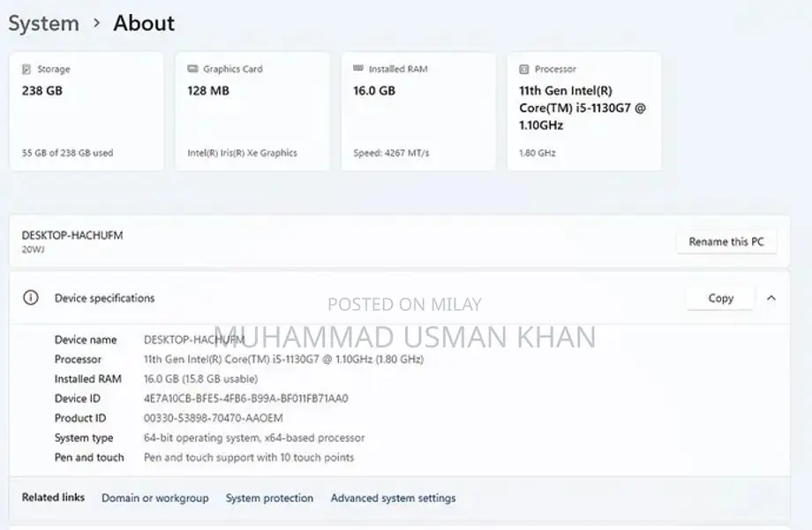The image size is (812, 530).
Task: Rename this PC
Action: tap(726, 241)
